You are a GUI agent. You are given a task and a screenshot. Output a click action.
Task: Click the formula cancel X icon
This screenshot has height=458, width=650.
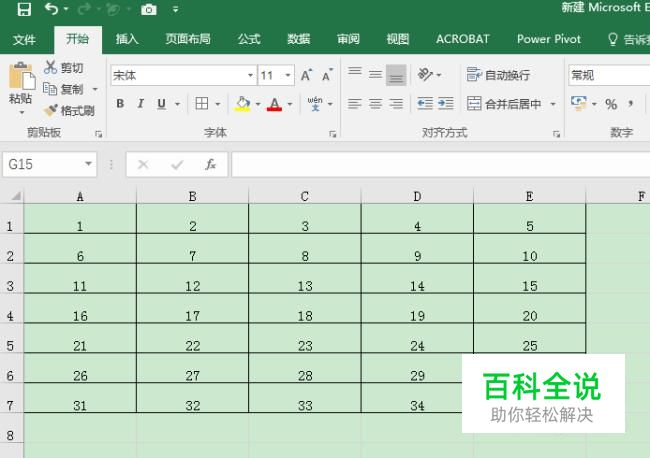(143, 165)
